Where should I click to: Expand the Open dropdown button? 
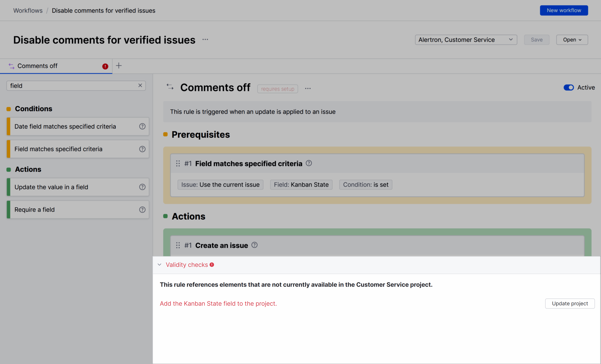point(572,40)
